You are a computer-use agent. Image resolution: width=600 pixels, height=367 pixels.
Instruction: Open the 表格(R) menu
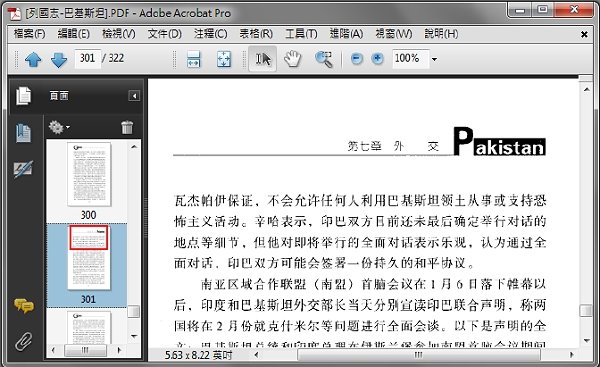[256, 34]
